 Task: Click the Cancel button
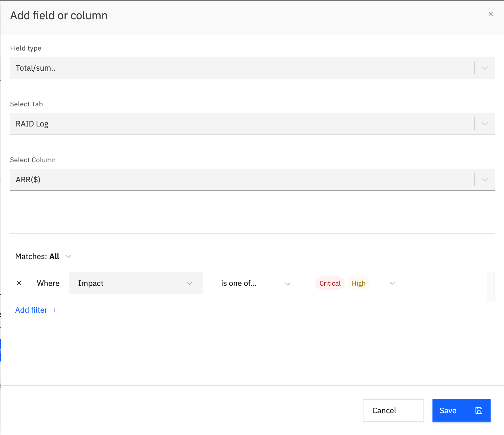[x=393, y=410]
